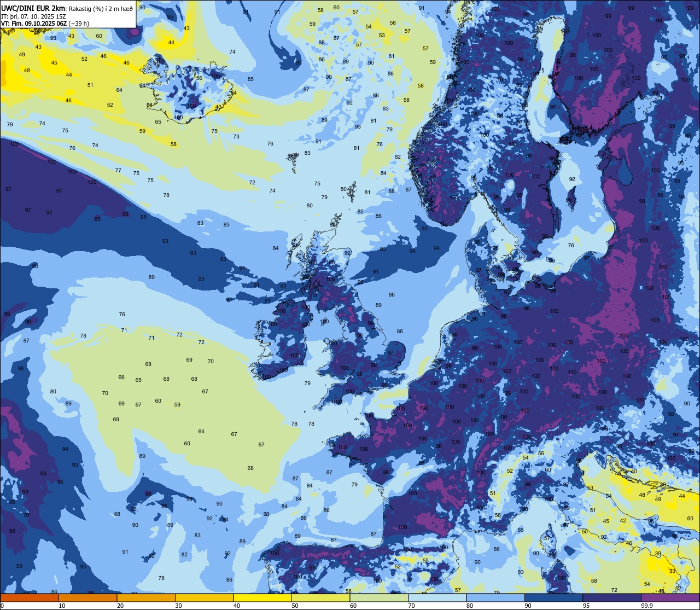Image resolution: width=700 pixels, height=610 pixels.
Task: Click the "50" tick label on the color scale
Action: click(x=295, y=606)
